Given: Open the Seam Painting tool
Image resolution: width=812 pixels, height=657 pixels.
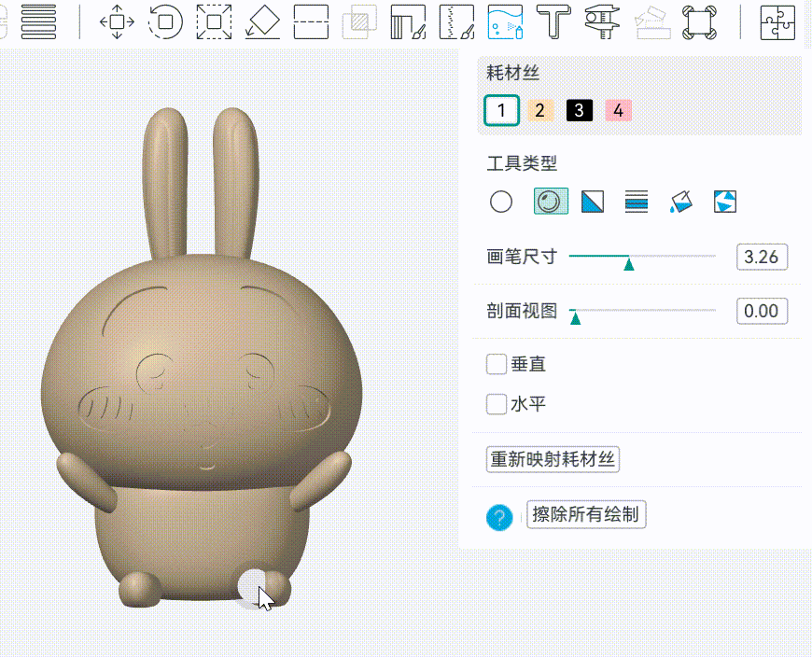Looking at the screenshot, I should click(456, 21).
